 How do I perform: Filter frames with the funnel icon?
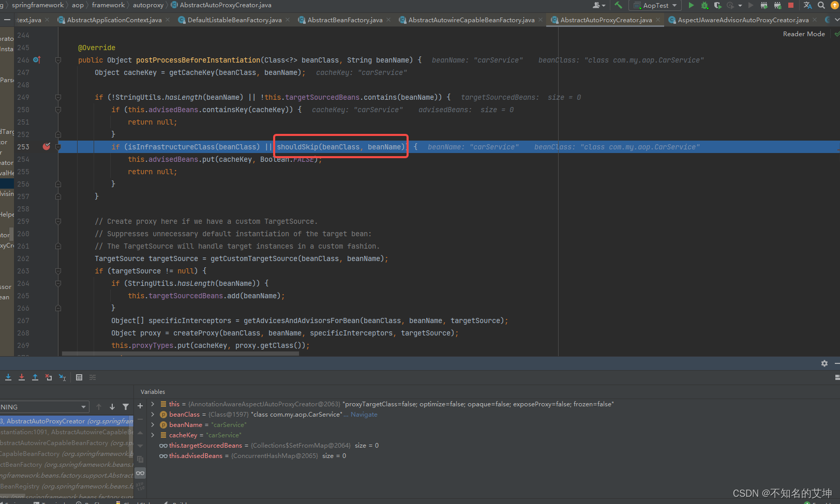click(x=126, y=407)
